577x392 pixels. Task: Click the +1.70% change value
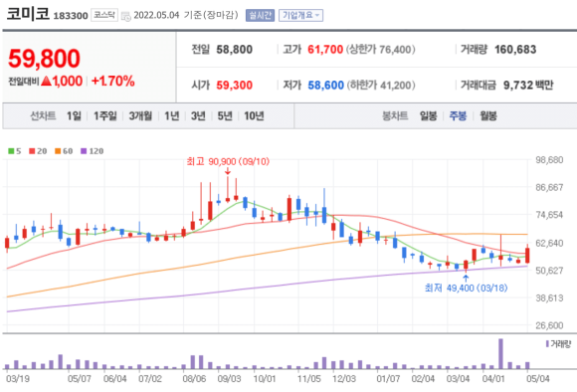pyautogui.click(x=113, y=81)
